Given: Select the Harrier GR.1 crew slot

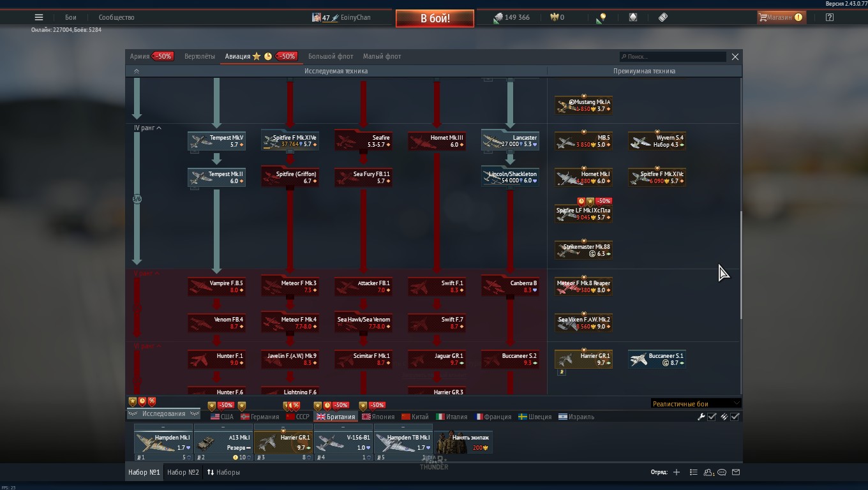Looking at the screenshot, I should (283, 442).
